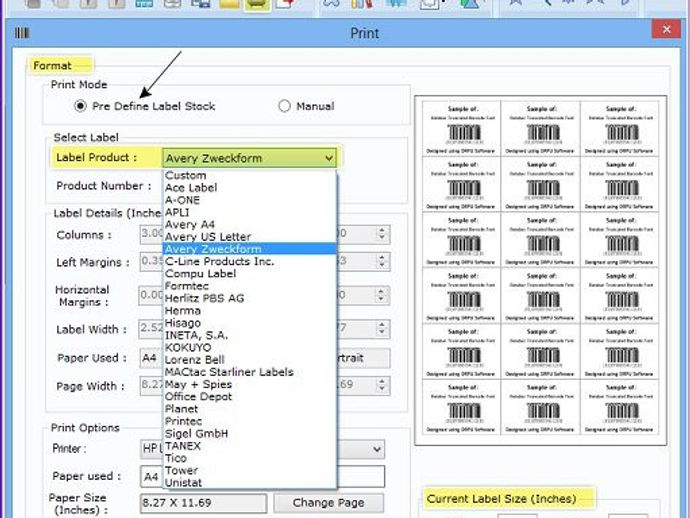Select Unistat at the list bottom
The height and width of the screenshot is (518, 690).
pyautogui.click(x=250, y=483)
